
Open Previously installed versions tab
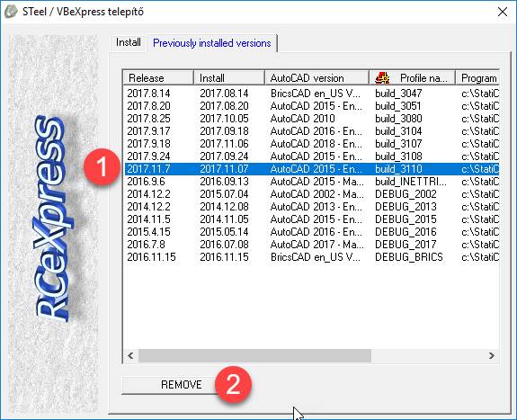pos(212,43)
